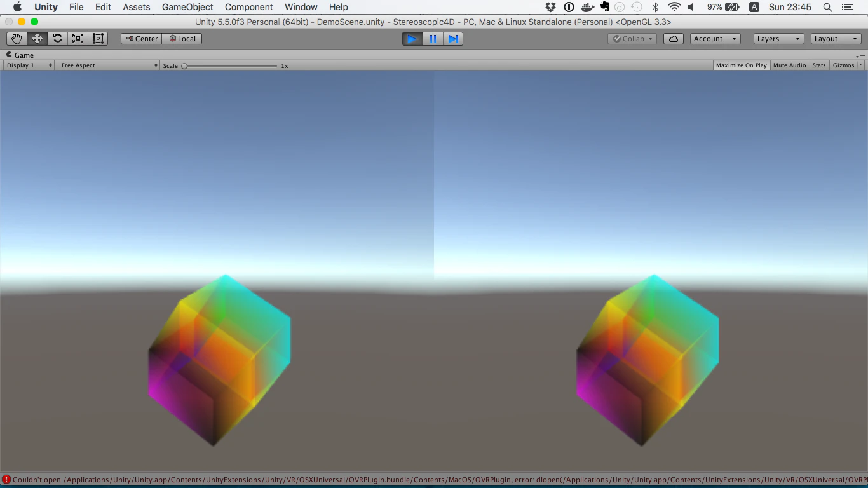Open the GameObject menu
This screenshot has height=488, width=868.
187,7
